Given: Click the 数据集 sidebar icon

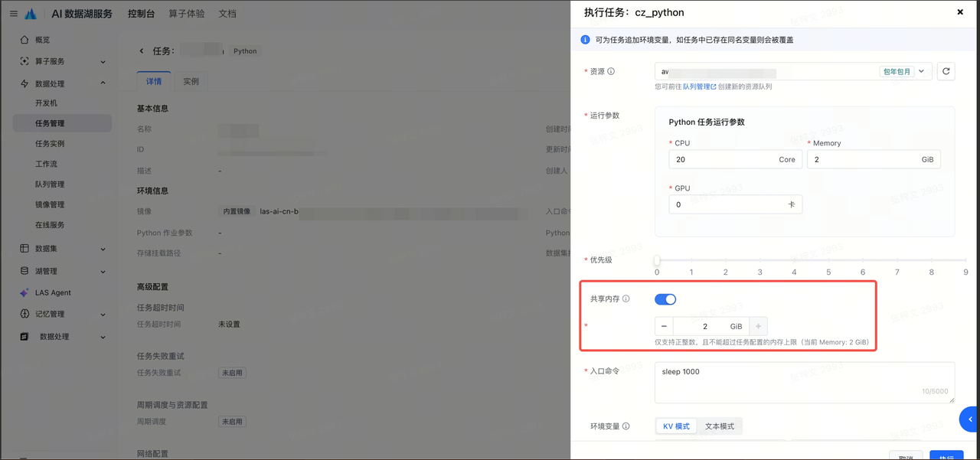Looking at the screenshot, I should tap(24, 249).
